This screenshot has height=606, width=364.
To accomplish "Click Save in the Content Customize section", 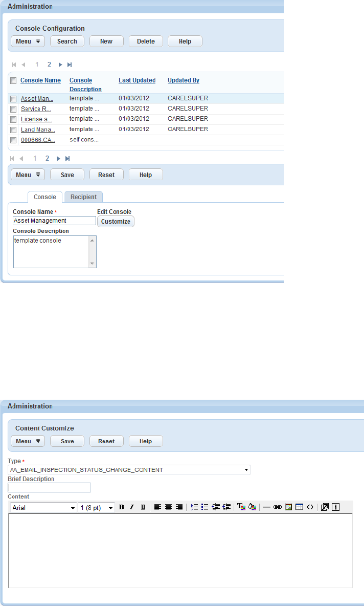I will pos(67,441).
